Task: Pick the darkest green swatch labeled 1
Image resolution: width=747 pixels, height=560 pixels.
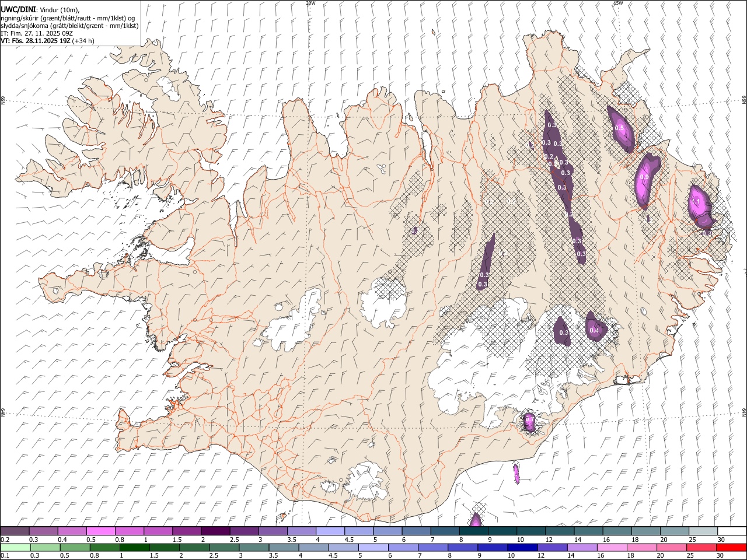Action: tap(134, 547)
